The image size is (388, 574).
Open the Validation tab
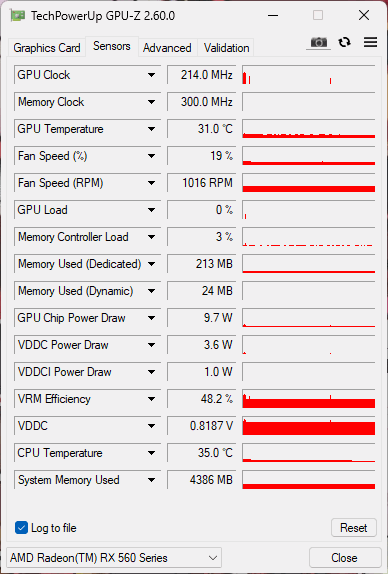[226, 48]
